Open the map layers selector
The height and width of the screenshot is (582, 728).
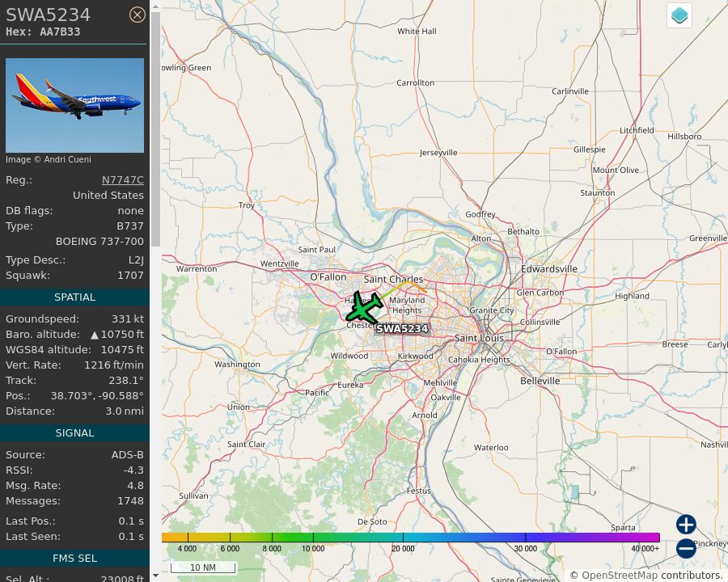pyautogui.click(x=679, y=15)
